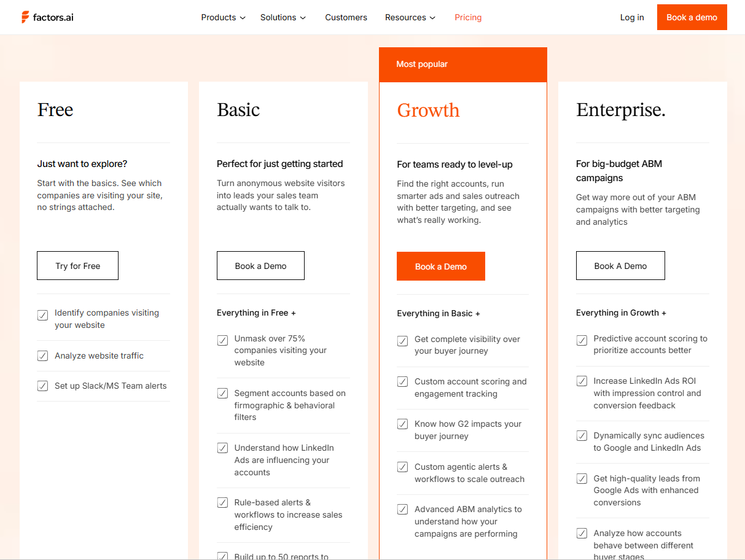745x560 pixels.
Task: Expand the Solutions menu
Action: [x=283, y=17]
